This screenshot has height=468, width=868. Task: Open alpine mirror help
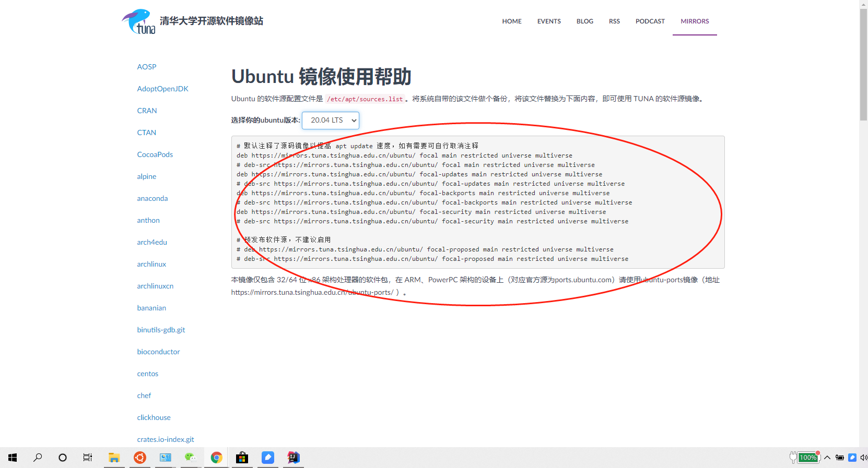[x=147, y=176]
